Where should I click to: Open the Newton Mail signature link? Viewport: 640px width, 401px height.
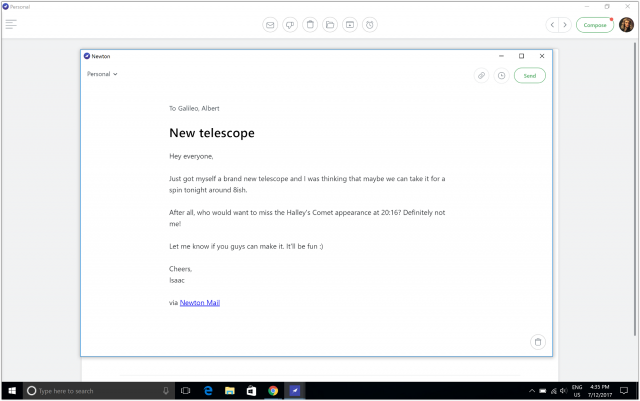(x=199, y=302)
